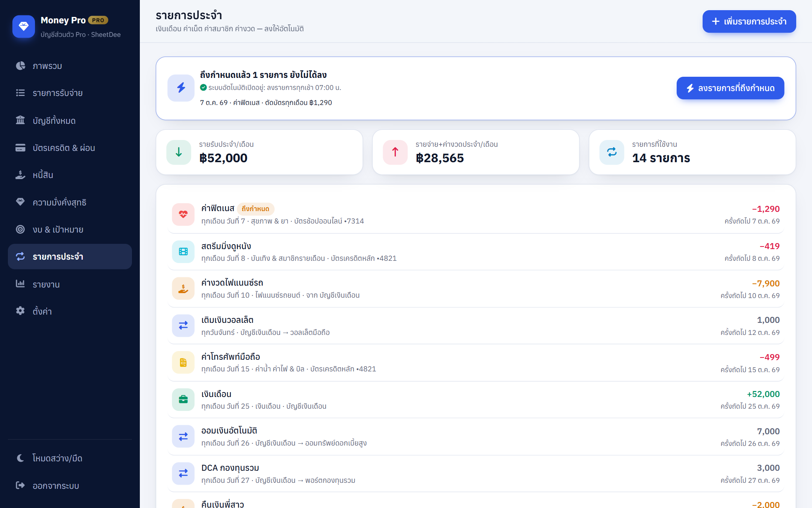Open บัตรเครดิต & ผ่อน page
The height and width of the screenshot is (508, 812).
pos(70,148)
